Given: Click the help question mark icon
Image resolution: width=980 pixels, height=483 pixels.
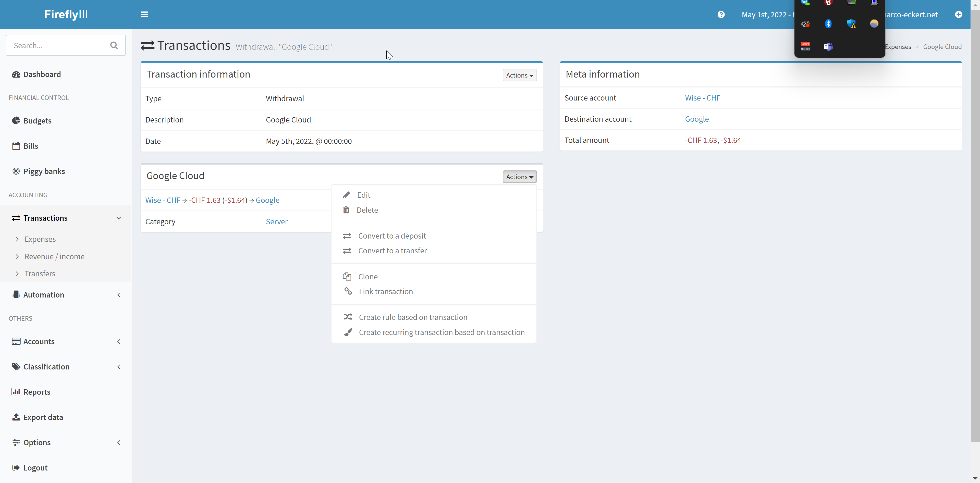Looking at the screenshot, I should [721, 15].
